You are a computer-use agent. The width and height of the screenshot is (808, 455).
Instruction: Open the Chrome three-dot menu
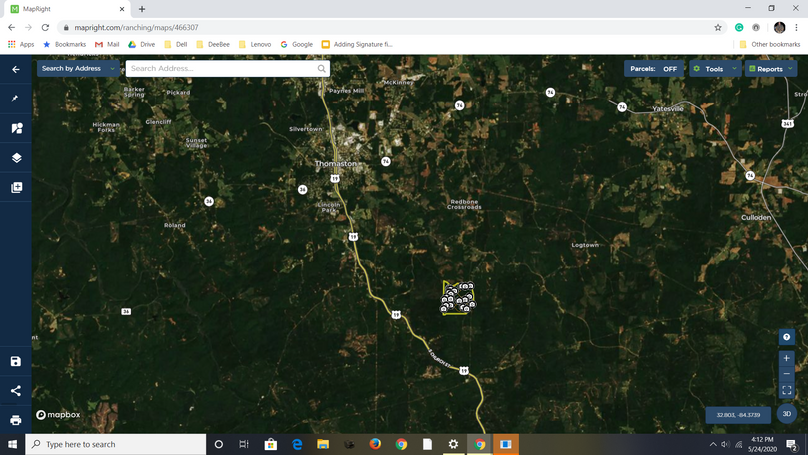pos(796,27)
